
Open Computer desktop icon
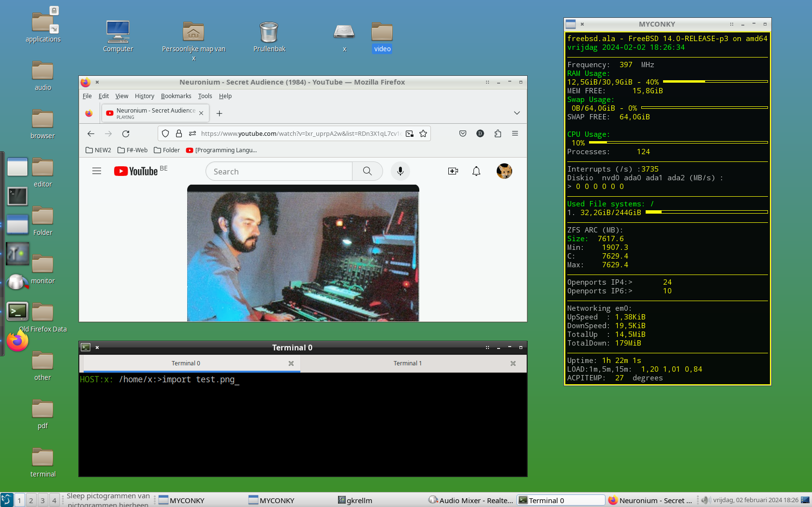pyautogui.click(x=118, y=37)
